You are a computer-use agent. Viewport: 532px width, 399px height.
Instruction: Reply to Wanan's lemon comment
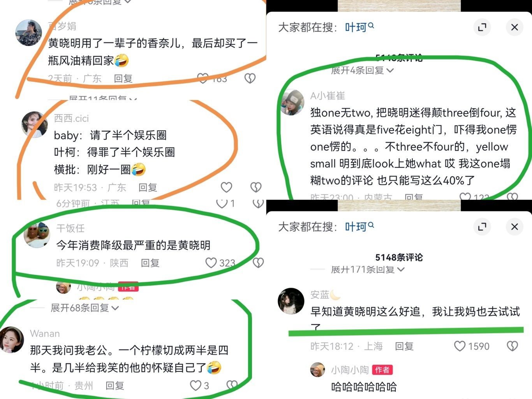pyautogui.click(x=115, y=385)
